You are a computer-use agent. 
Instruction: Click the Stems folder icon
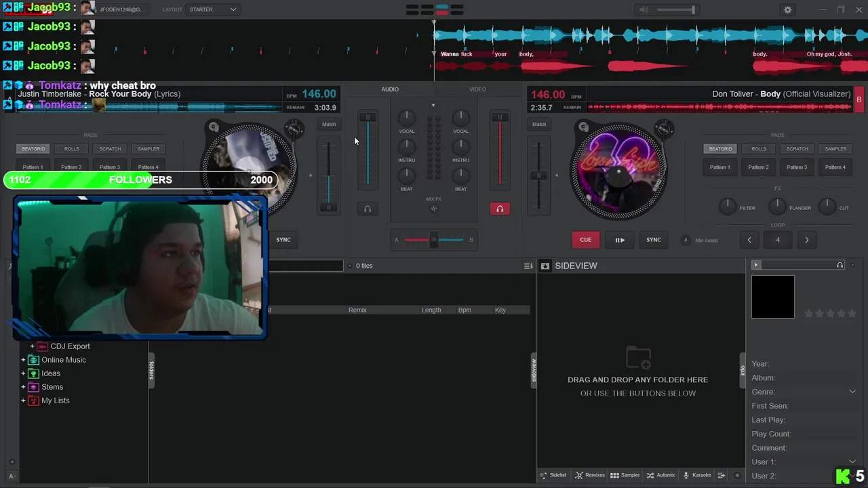[x=33, y=387]
